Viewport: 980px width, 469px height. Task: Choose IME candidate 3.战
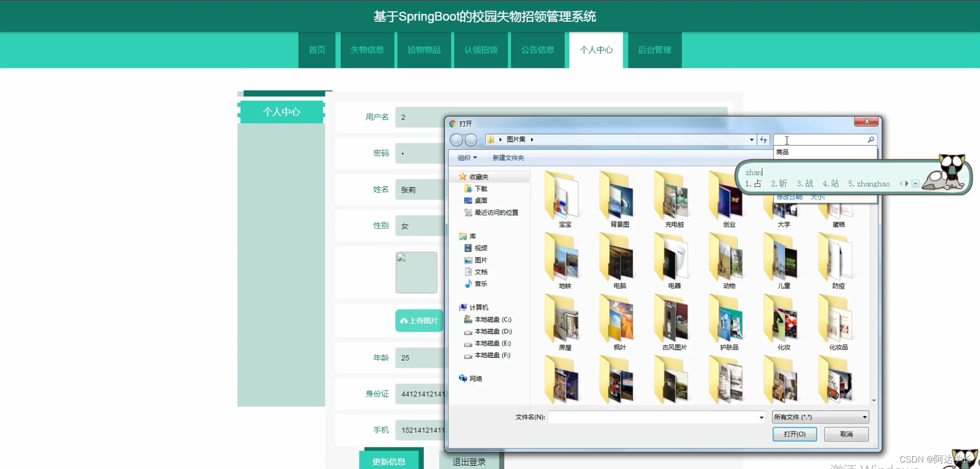805,184
